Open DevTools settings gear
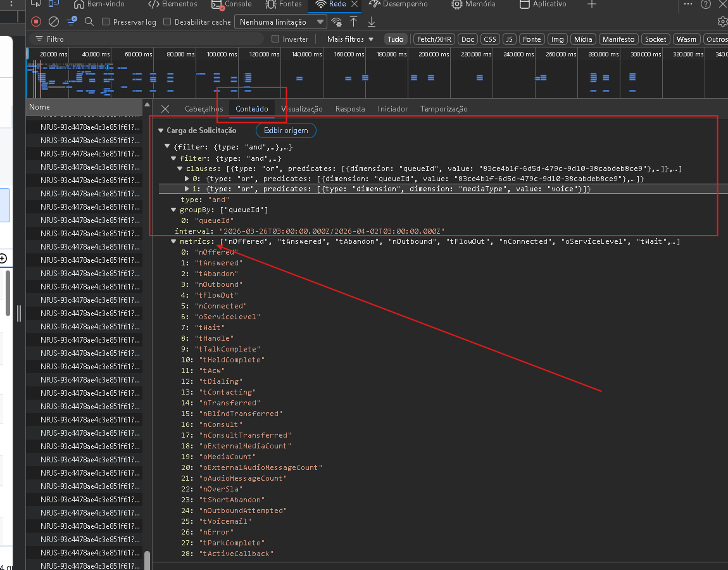Image resolution: width=728 pixels, height=570 pixels. click(x=722, y=22)
